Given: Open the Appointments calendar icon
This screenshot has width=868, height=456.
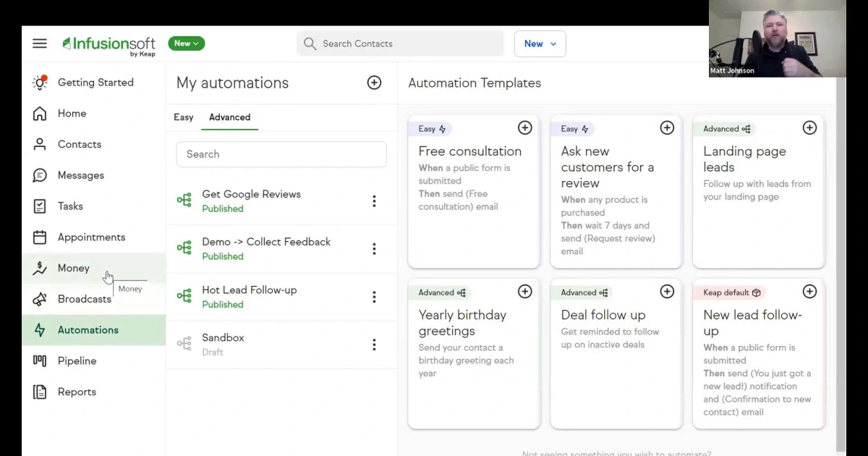Looking at the screenshot, I should click(40, 237).
